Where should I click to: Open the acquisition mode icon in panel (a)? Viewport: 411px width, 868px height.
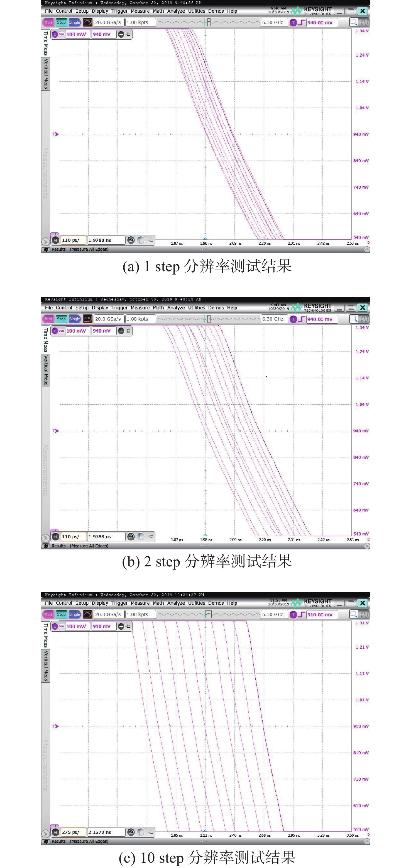click(87, 23)
